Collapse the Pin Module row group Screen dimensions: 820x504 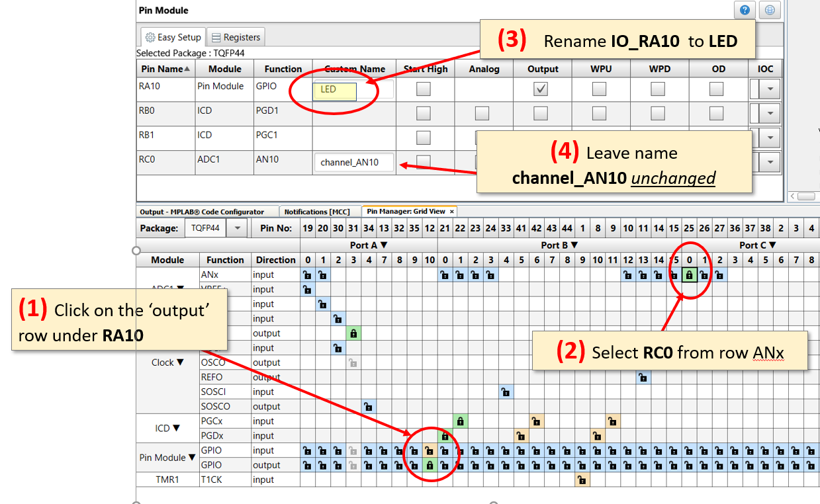[192, 457]
